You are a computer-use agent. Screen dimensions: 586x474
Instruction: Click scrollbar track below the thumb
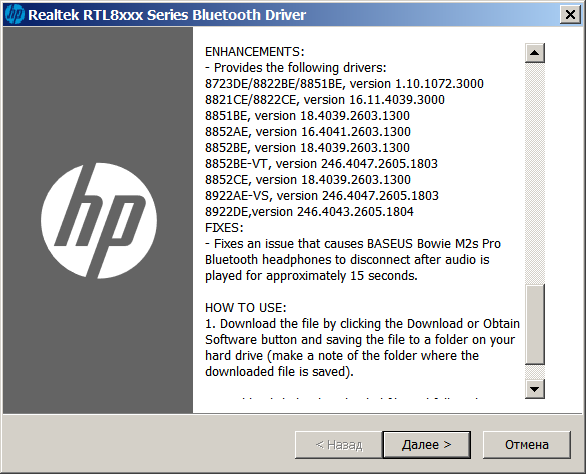(x=534, y=372)
